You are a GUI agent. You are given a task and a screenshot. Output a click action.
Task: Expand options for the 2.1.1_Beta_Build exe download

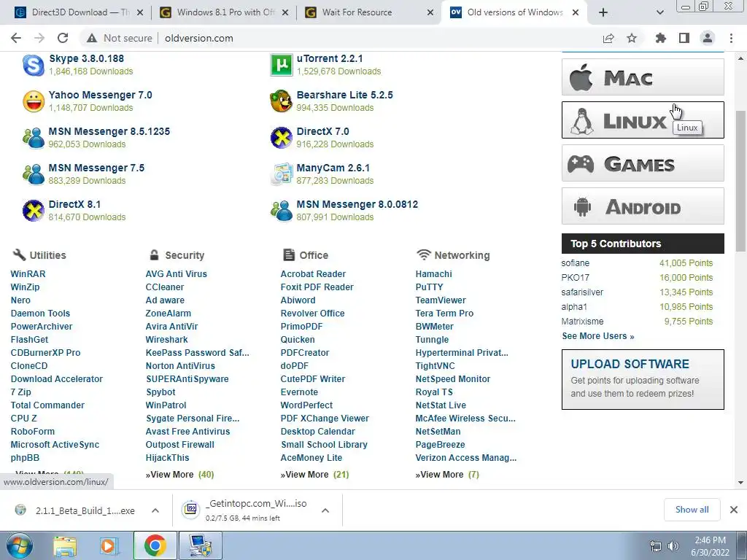155,510
